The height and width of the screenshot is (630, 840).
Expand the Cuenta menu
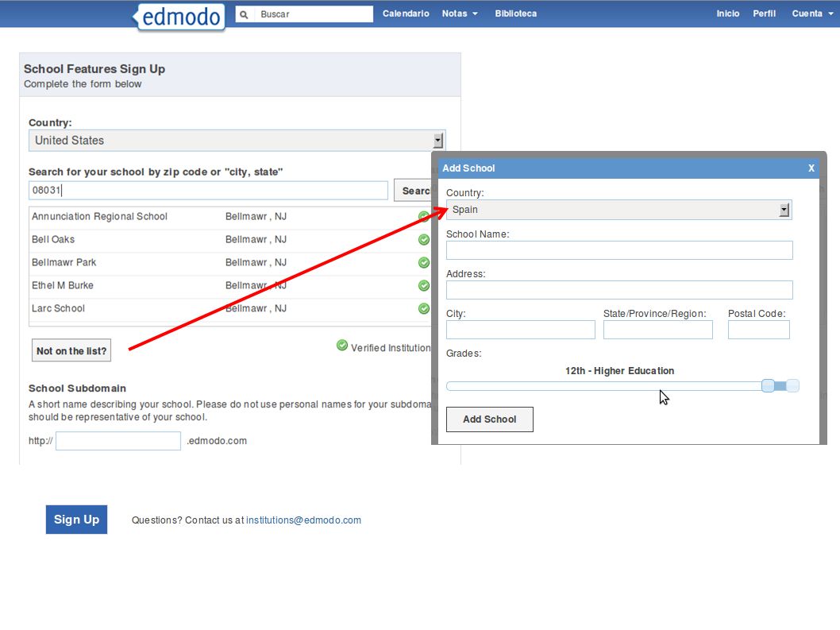pyautogui.click(x=812, y=14)
